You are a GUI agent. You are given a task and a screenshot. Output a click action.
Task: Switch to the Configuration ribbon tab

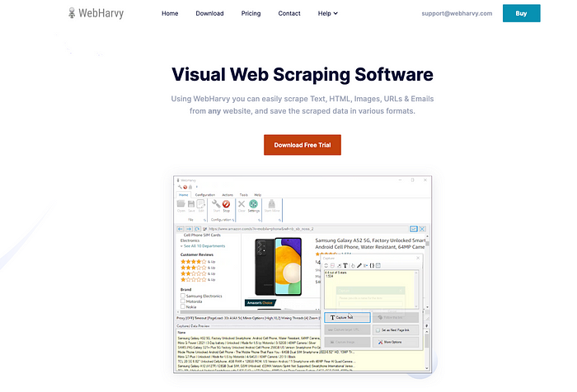[205, 195]
